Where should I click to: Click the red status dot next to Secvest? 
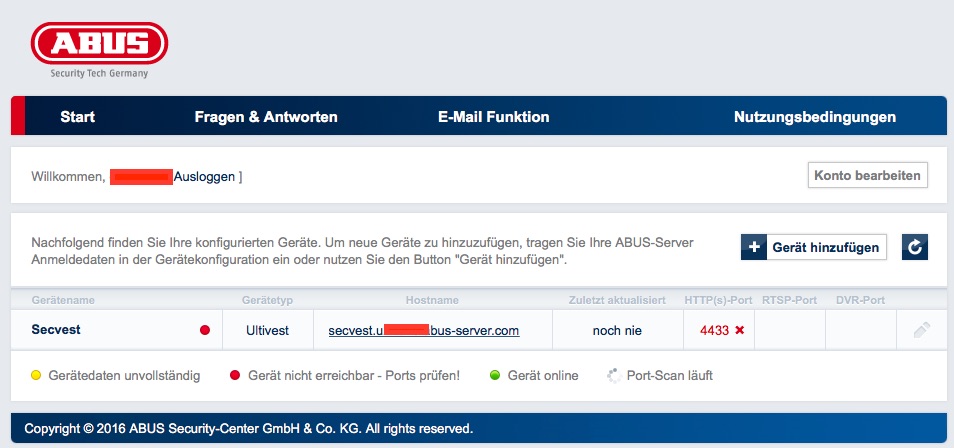point(205,330)
